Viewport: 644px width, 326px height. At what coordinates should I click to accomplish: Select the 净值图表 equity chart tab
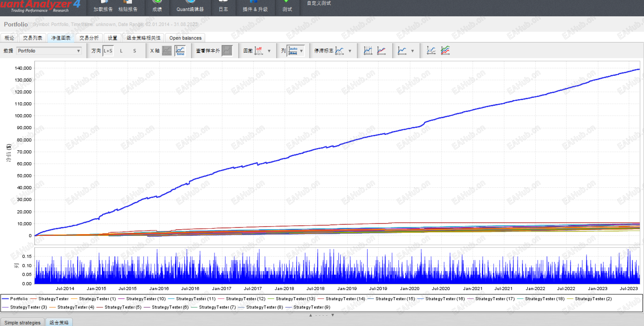pyautogui.click(x=61, y=38)
